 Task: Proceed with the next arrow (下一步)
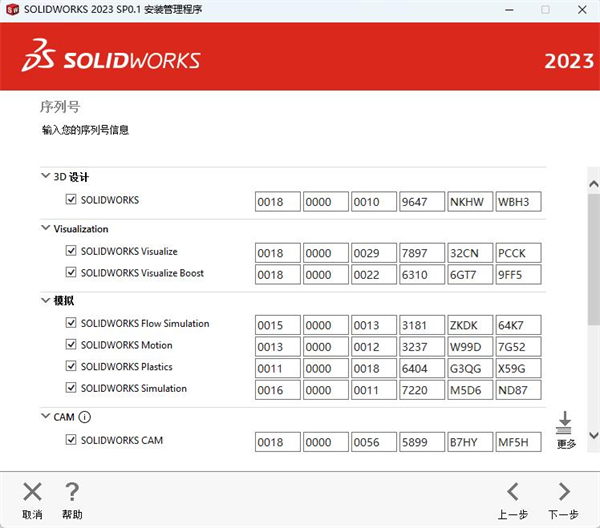[x=564, y=492]
